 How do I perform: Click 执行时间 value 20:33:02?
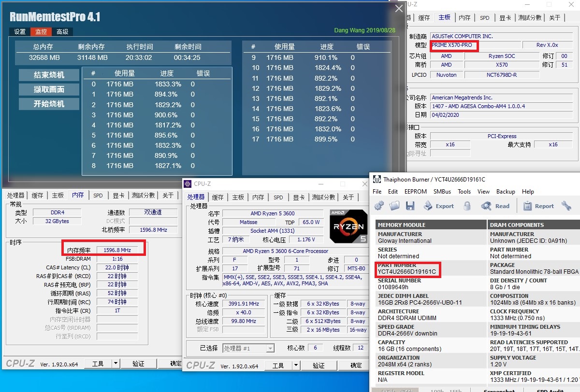coord(139,57)
